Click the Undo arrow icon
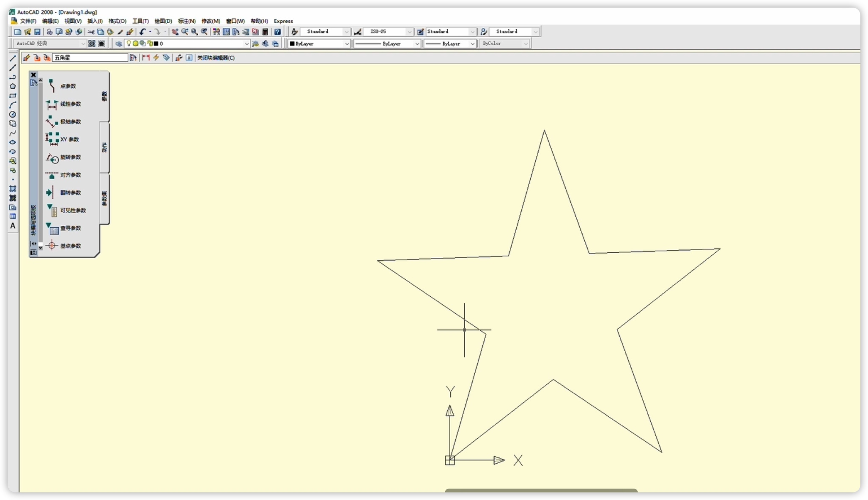 (142, 32)
